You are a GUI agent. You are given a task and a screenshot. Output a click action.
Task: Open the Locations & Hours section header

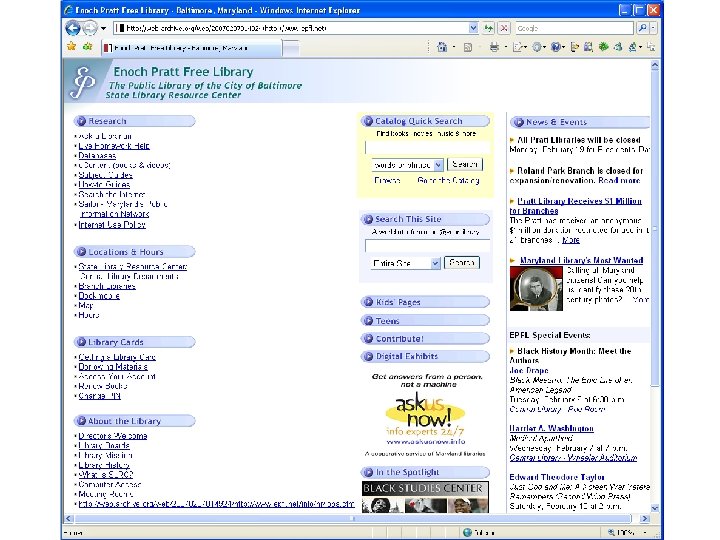pos(135,252)
